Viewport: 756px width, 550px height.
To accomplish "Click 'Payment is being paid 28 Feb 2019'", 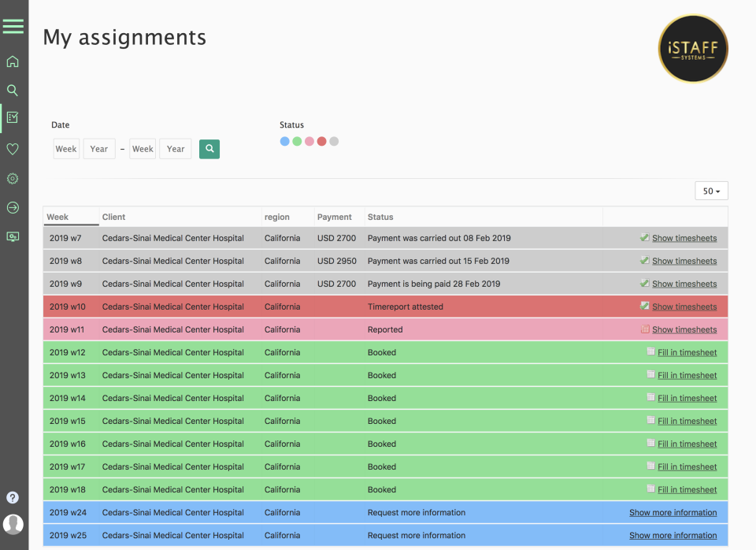I will 433,284.
